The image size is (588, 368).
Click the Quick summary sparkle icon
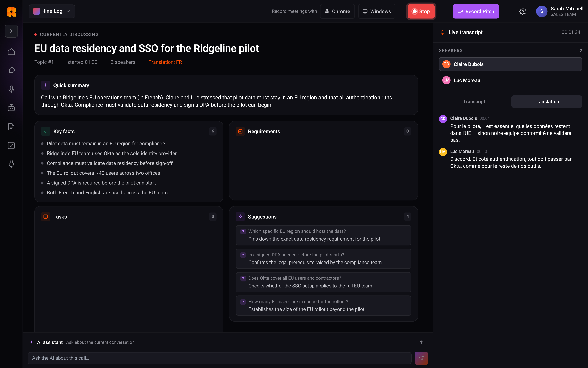(x=46, y=85)
